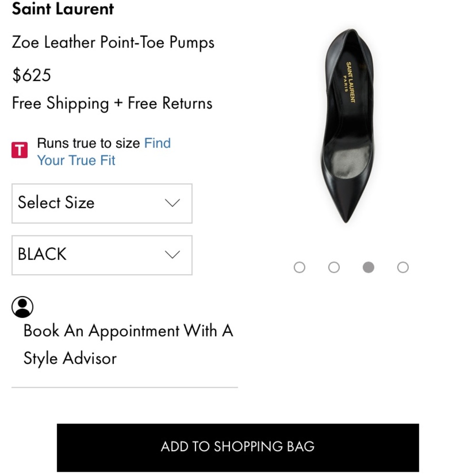Open the Select Size dropdown
The image size is (476, 476).
tap(102, 203)
